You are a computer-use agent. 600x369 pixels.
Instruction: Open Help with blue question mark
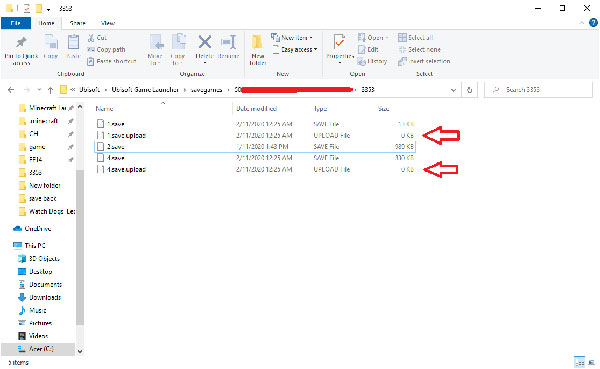pyautogui.click(x=593, y=23)
